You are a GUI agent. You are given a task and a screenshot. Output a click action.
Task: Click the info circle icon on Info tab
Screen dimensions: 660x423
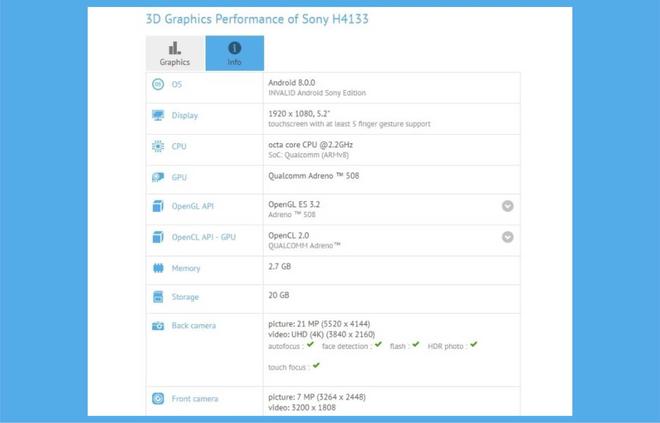[x=234, y=48]
